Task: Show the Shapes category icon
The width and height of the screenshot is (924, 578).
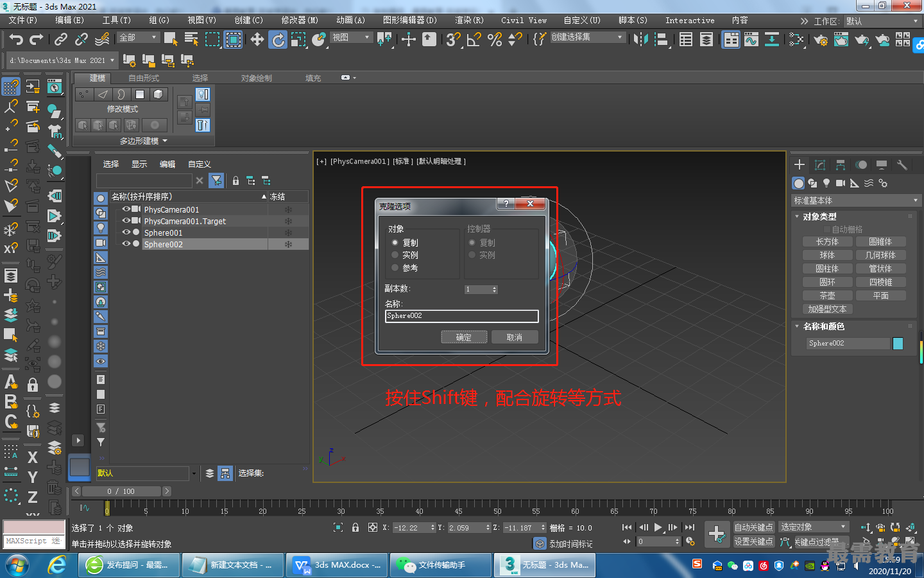Action: (813, 183)
